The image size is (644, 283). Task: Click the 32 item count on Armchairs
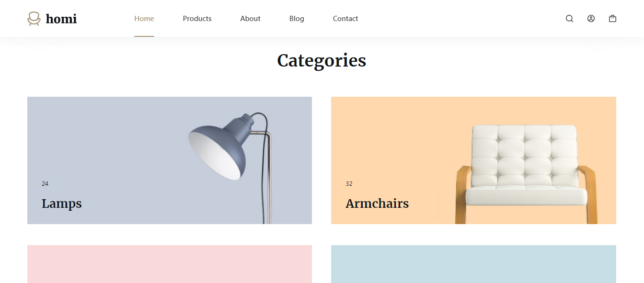(x=349, y=184)
